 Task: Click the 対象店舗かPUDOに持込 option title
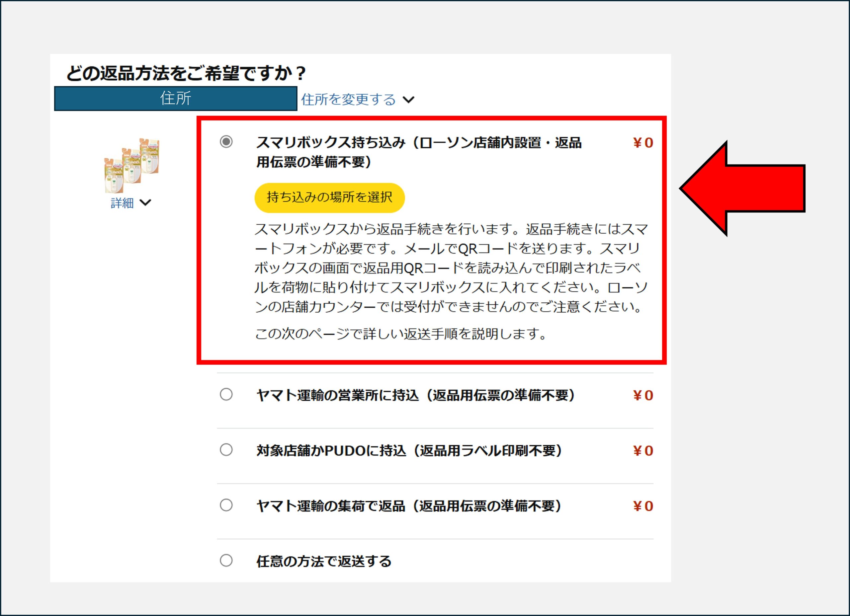coord(409,450)
